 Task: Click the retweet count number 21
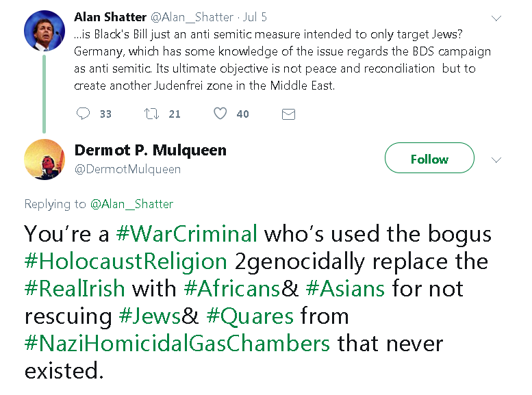[175, 114]
